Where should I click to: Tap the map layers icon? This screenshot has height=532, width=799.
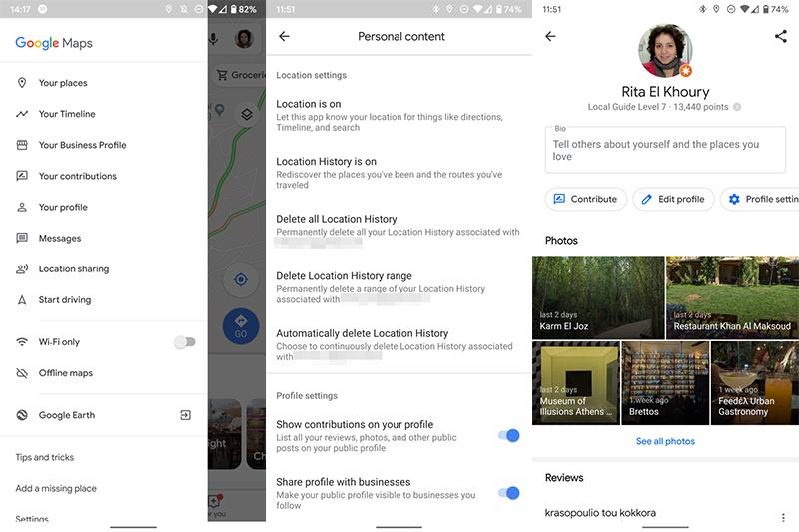(x=245, y=114)
